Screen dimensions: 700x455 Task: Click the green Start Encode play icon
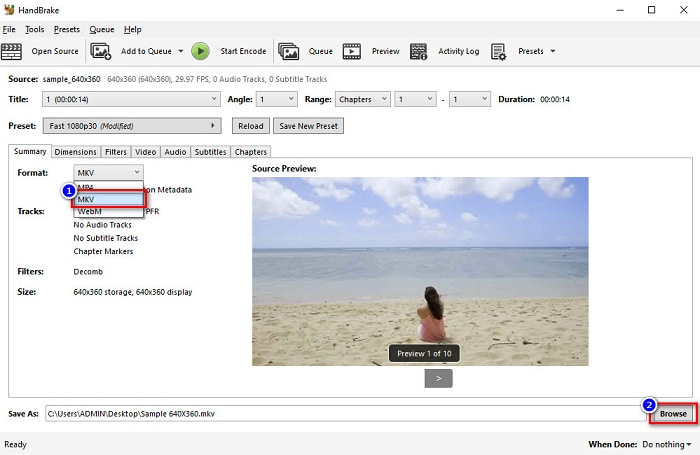[x=200, y=51]
